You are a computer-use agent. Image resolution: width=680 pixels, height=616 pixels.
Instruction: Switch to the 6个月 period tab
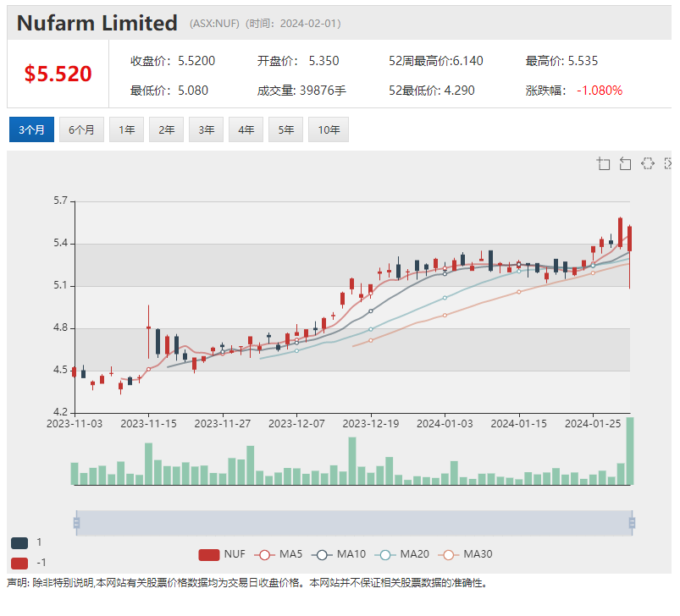pos(81,129)
